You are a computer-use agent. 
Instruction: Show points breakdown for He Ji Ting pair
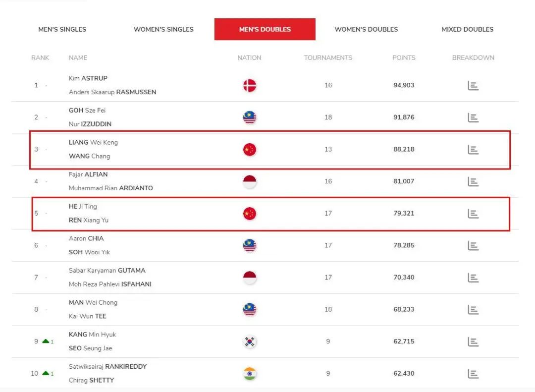click(473, 214)
